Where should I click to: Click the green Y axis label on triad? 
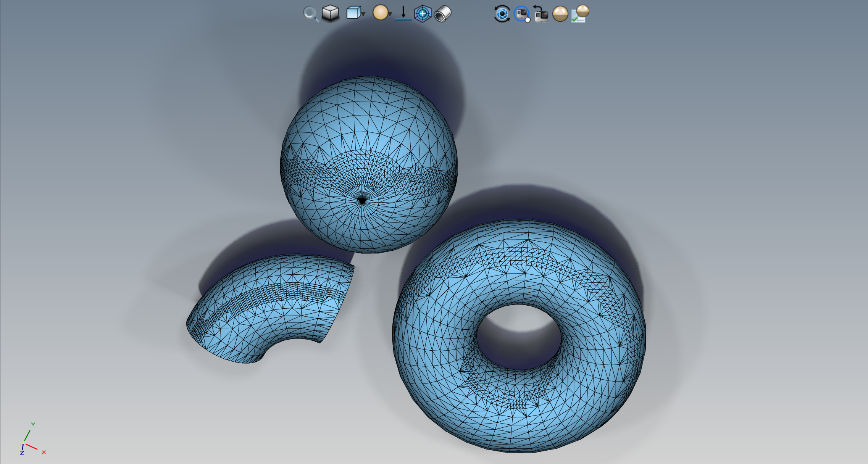click(33, 424)
